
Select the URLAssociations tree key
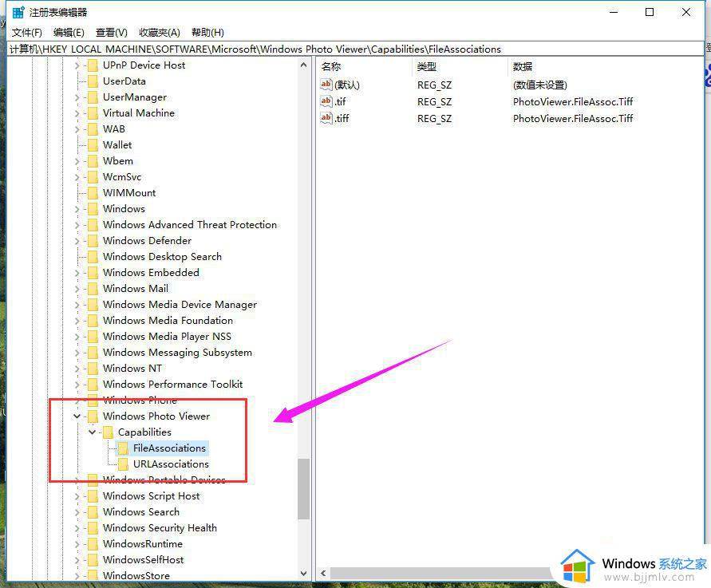[x=171, y=464]
